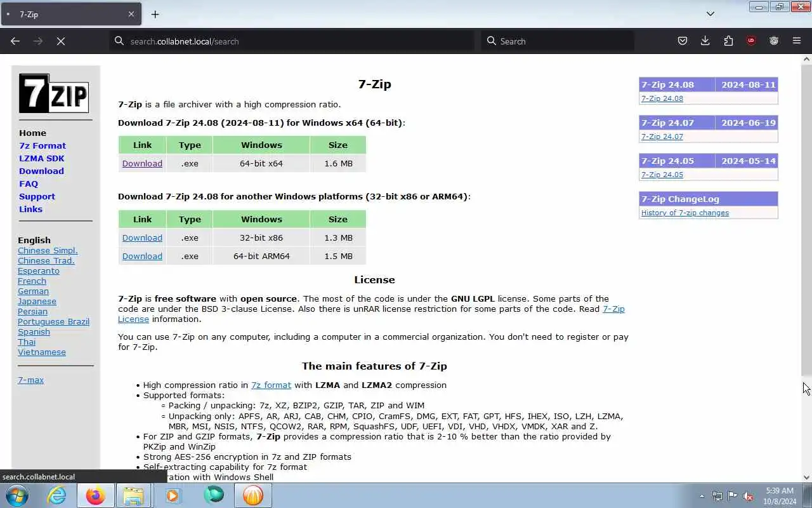Click the page scroll down arrow
Screen dimensions: 812x508
806,478
